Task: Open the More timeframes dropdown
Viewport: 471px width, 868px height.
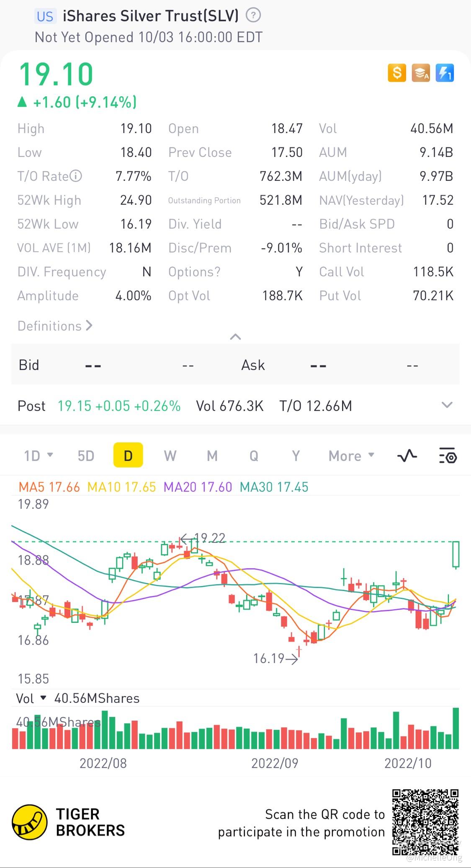Action: (351, 456)
